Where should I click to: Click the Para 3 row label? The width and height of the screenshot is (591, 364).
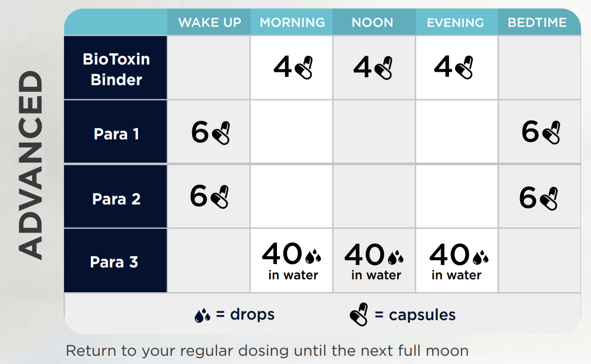tap(114, 262)
